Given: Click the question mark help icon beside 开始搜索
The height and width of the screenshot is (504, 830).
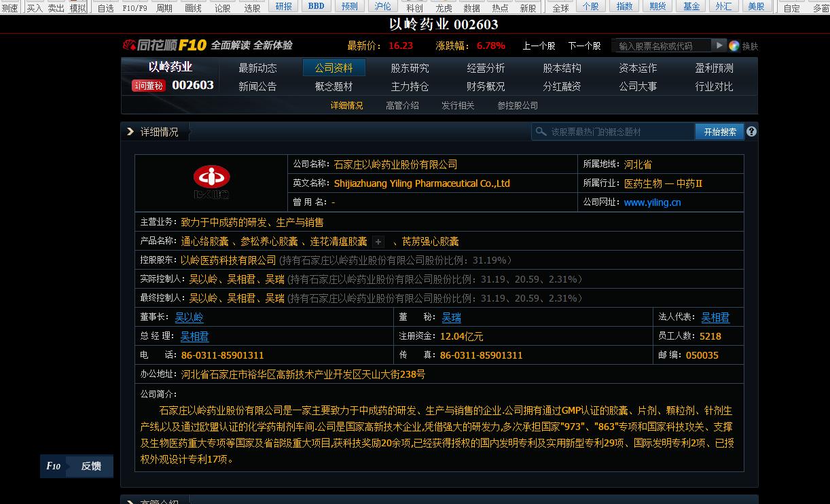Looking at the screenshot, I should pos(751,131).
